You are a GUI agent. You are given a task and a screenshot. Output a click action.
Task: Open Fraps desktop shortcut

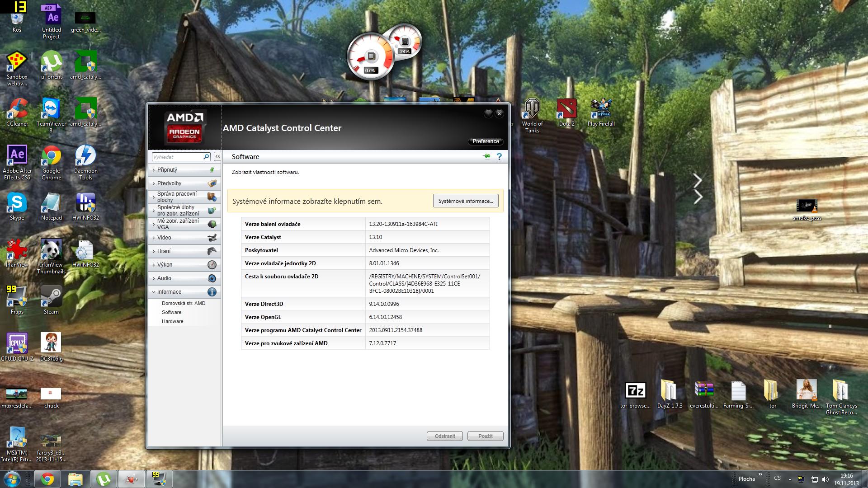pos(17,300)
